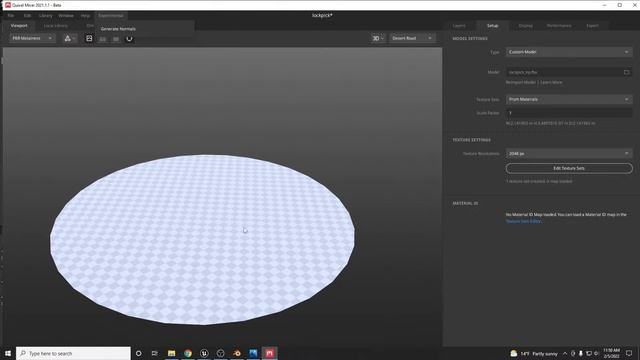Image resolution: width=640 pixels, height=360 pixels.
Task: Open the volume icon in system tray
Action: (596, 353)
